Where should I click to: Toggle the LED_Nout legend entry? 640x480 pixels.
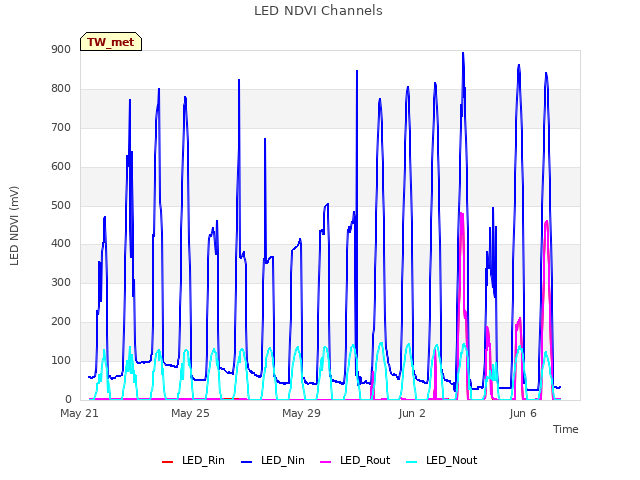point(442,461)
